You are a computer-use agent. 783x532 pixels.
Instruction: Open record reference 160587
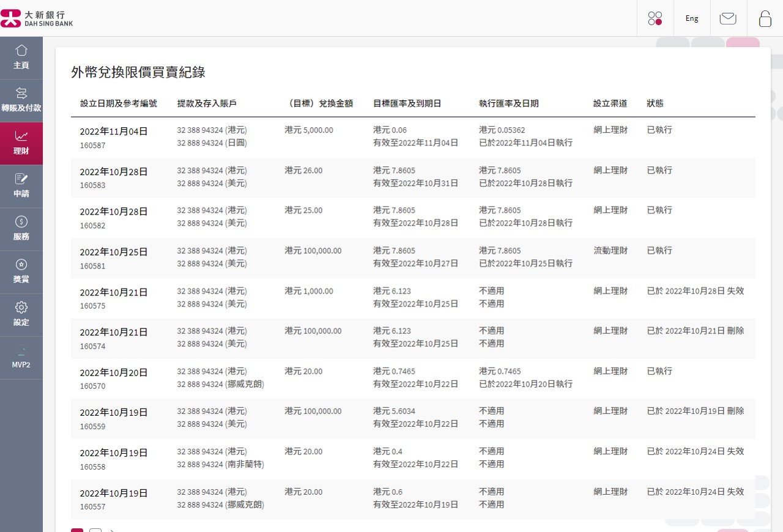tap(92, 146)
